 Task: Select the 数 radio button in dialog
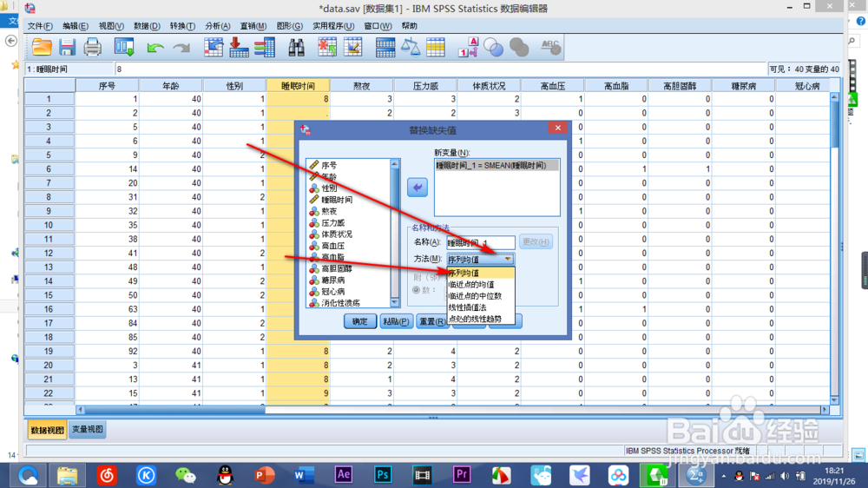(x=417, y=290)
